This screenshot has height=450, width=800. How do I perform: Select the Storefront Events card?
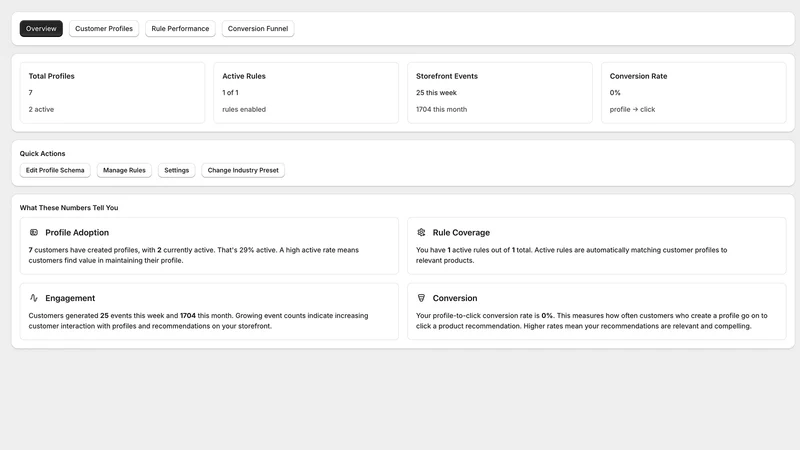pos(500,93)
